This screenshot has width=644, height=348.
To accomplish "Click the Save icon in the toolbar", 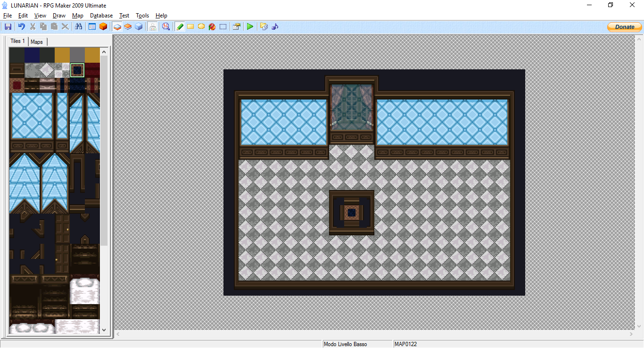I will (8, 27).
